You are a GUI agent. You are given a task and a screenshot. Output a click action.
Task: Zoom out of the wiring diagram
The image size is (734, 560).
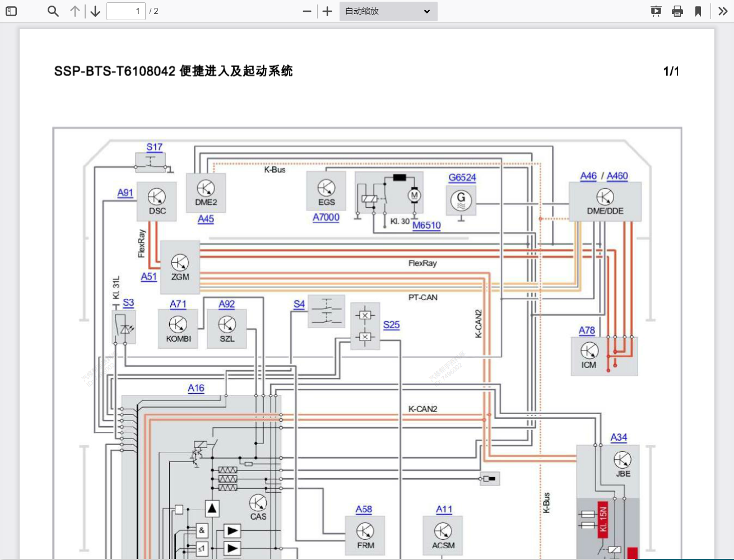coord(306,11)
